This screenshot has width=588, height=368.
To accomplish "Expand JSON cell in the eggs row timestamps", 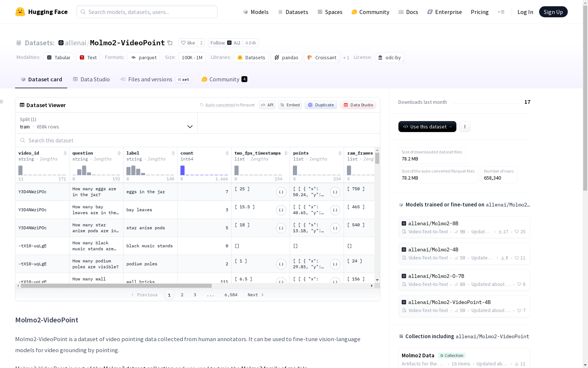I will click(281, 192).
